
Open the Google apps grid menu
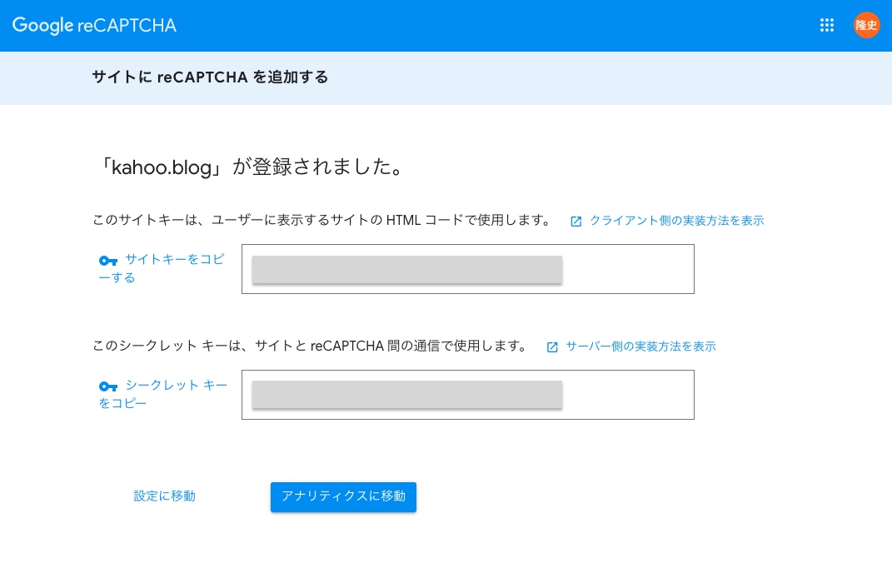point(827,25)
